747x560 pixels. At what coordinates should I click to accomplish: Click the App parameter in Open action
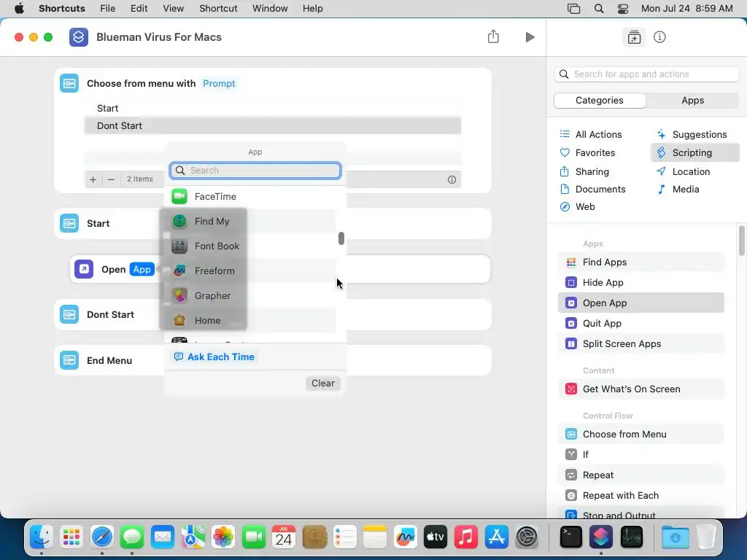click(x=142, y=270)
